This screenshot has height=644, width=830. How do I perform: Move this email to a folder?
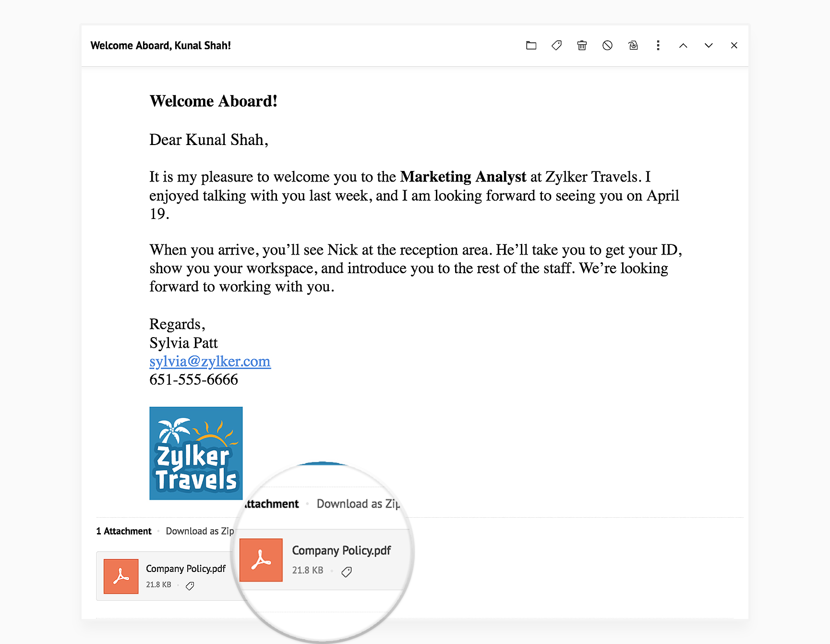click(531, 46)
